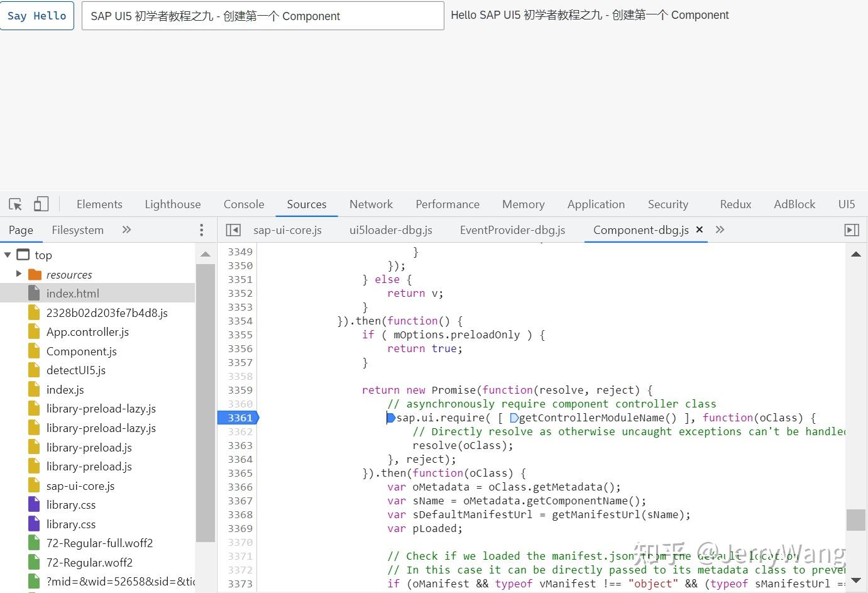
Task: Hide the navigator sidebar using collapse icon
Action: coord(233,230)
